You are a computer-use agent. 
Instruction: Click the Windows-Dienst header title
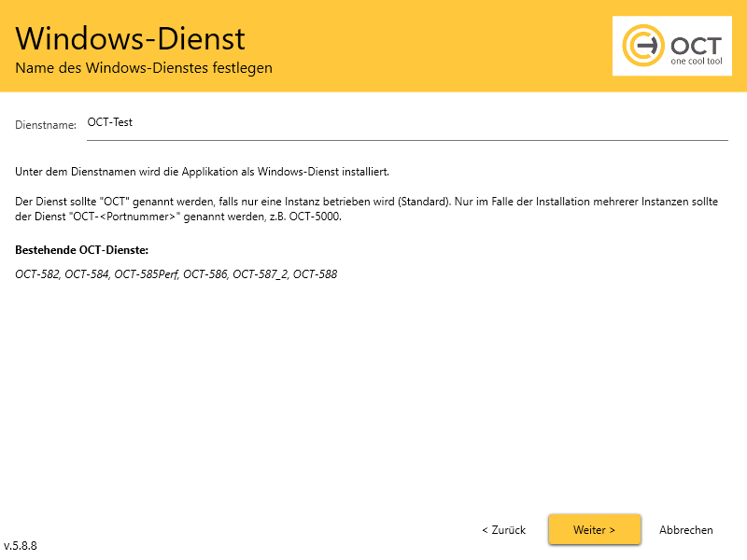(129, 38)
